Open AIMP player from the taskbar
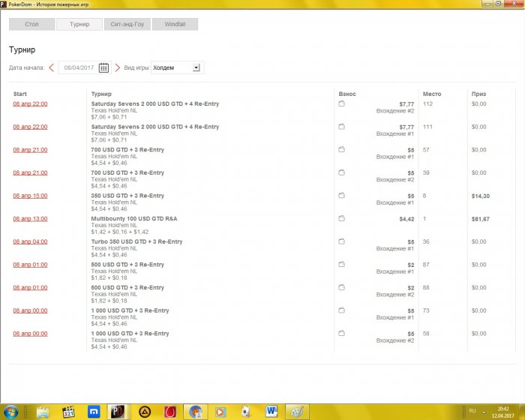 (x=145, y=412)
